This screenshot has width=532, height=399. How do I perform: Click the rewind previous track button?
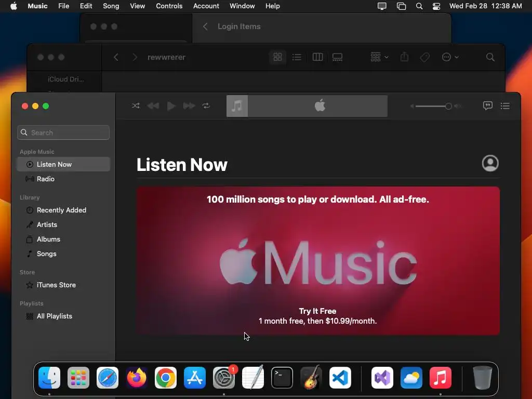click(x=153, y=106)
